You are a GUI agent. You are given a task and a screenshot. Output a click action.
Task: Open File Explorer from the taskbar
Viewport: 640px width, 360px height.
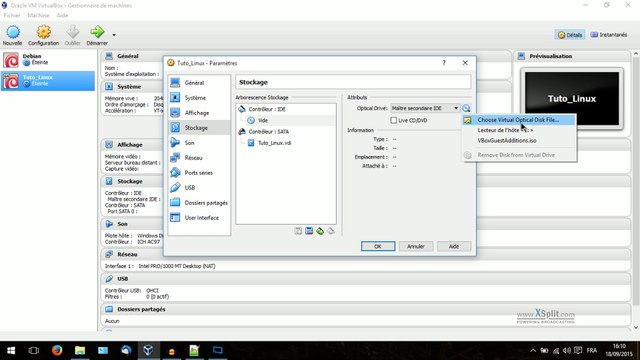[x=80, y=351]
